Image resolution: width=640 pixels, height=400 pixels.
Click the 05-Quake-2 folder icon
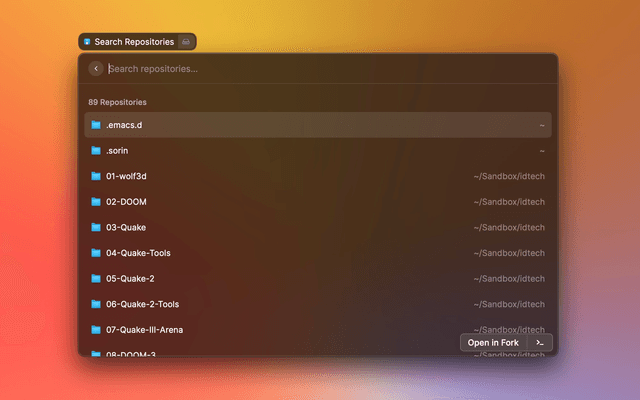coord(96,279)
